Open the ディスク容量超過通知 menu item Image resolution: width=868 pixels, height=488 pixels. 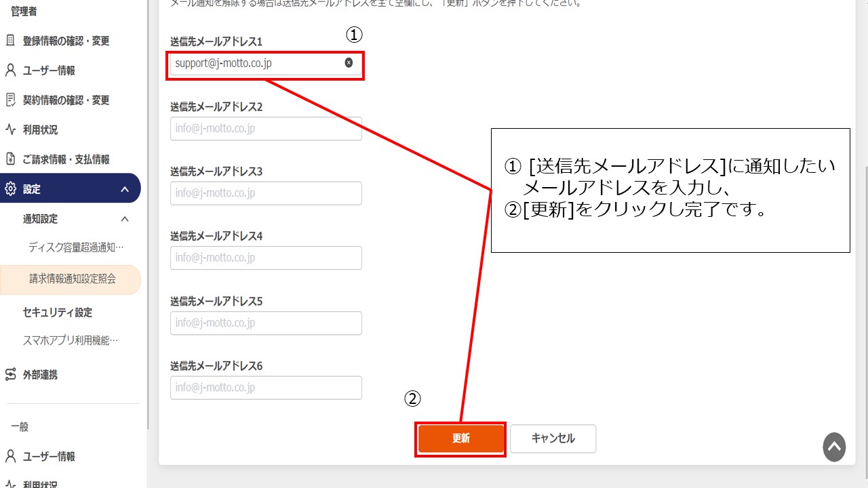[76, 247]
